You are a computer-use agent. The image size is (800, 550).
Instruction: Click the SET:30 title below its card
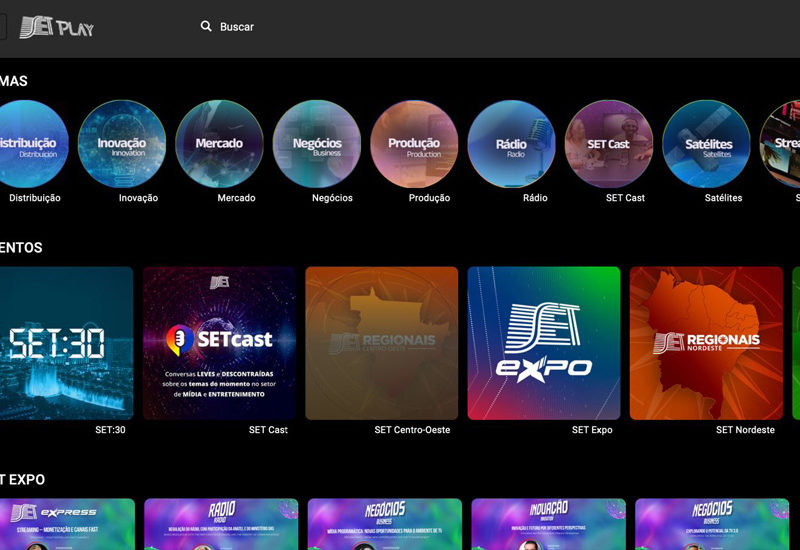click(110, 430)
